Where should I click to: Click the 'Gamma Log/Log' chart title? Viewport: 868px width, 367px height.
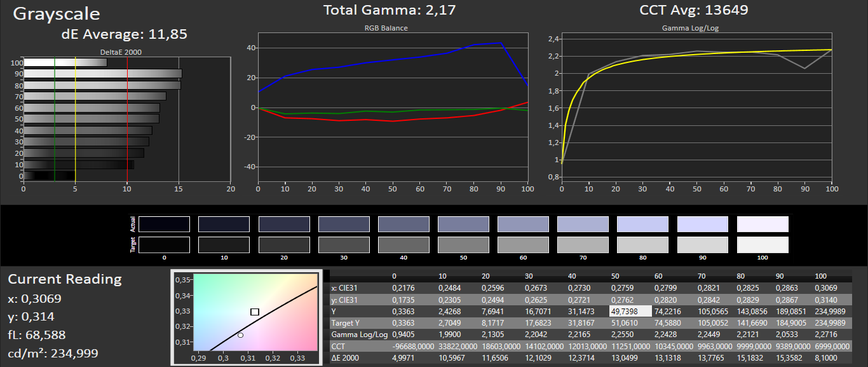point(691,28)
